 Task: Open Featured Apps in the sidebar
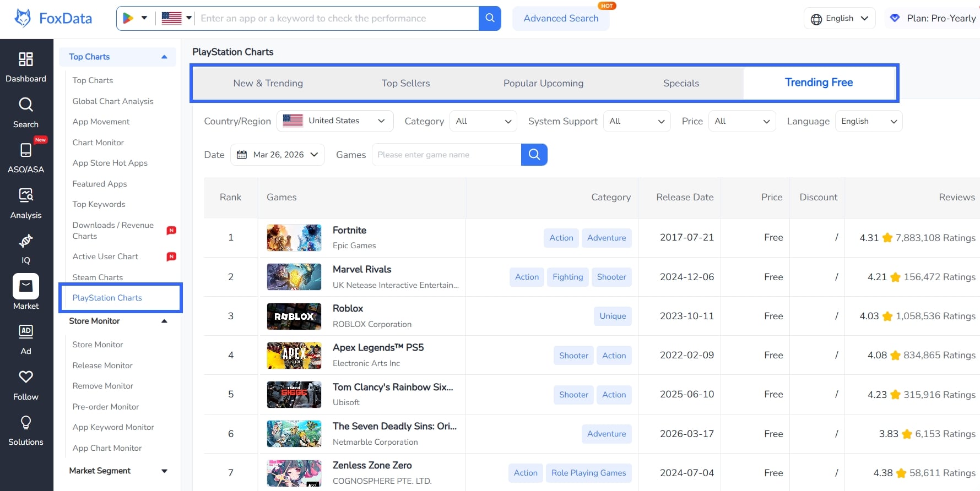[100, 184]
